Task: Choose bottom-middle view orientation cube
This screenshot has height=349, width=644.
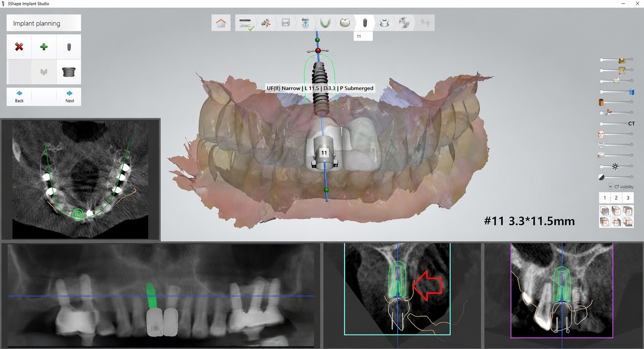Action: (616, 222)
